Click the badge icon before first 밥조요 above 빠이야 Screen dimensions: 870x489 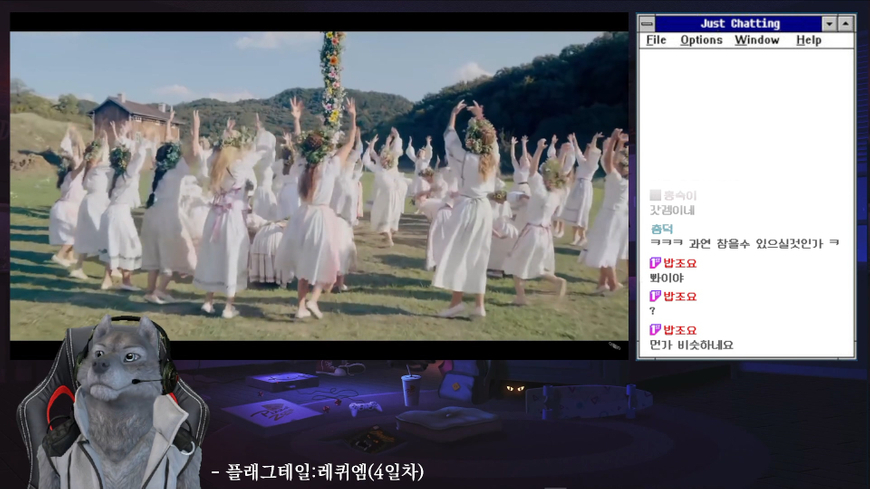[655, 263]
